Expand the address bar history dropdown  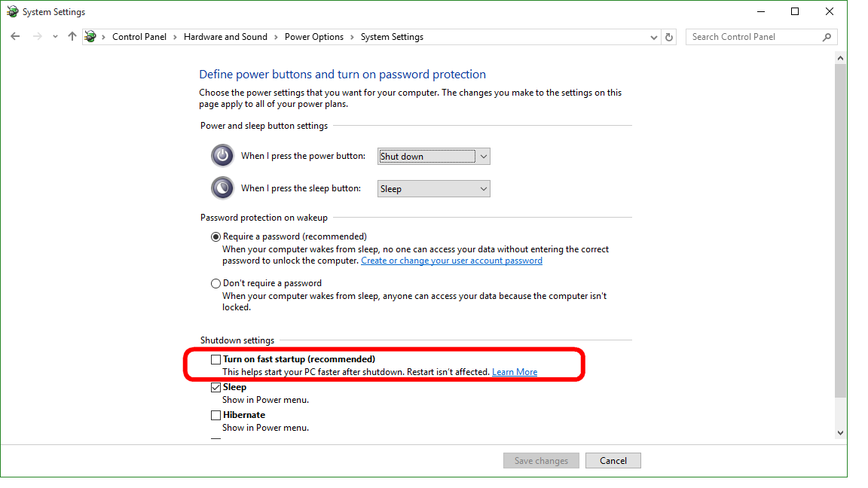point(654,38)
